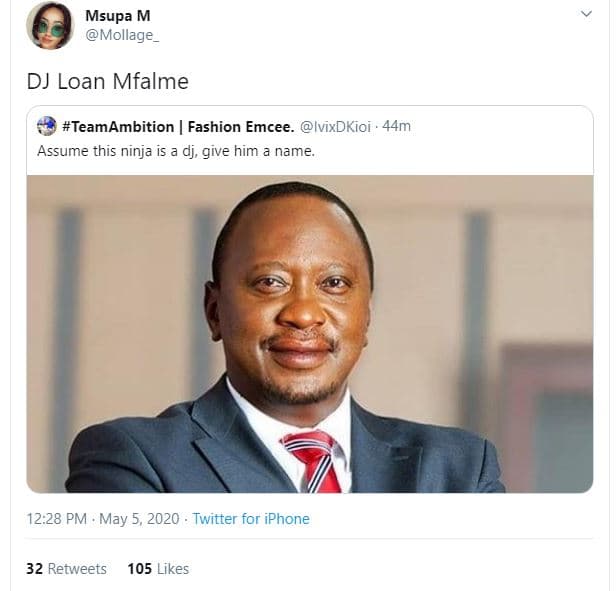Click the red striped tie in the photo
Viewport: 616px width, 591px height.
point(309,459)
